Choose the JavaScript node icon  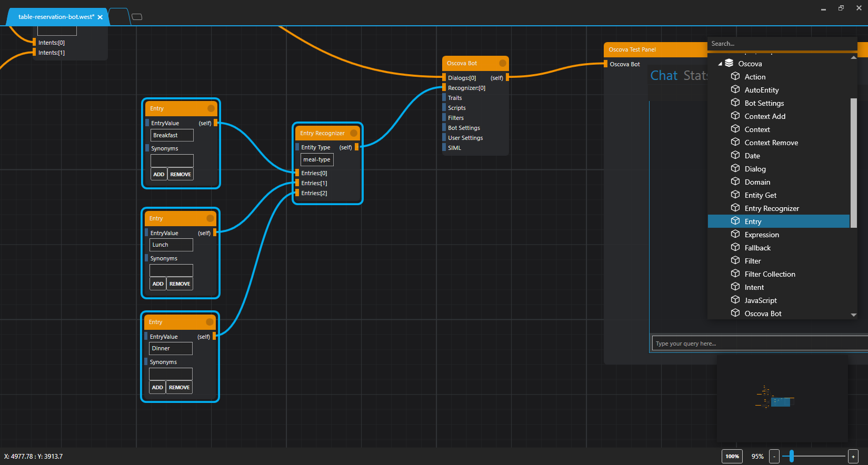(x=735, y=300)
